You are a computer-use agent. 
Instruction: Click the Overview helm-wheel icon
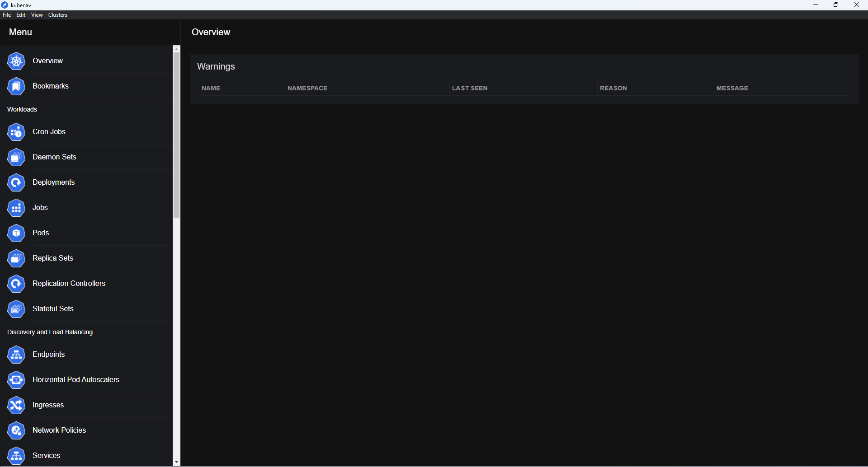coord(16,61)
